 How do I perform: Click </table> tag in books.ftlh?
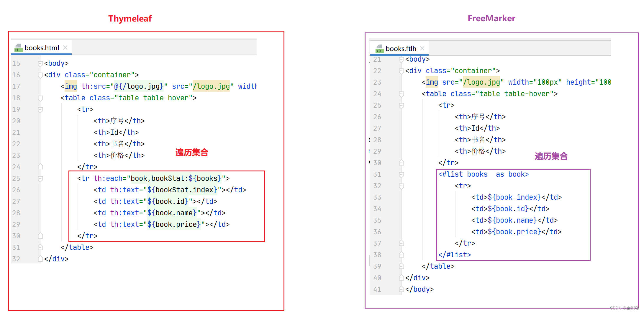[x=438, y=266]
